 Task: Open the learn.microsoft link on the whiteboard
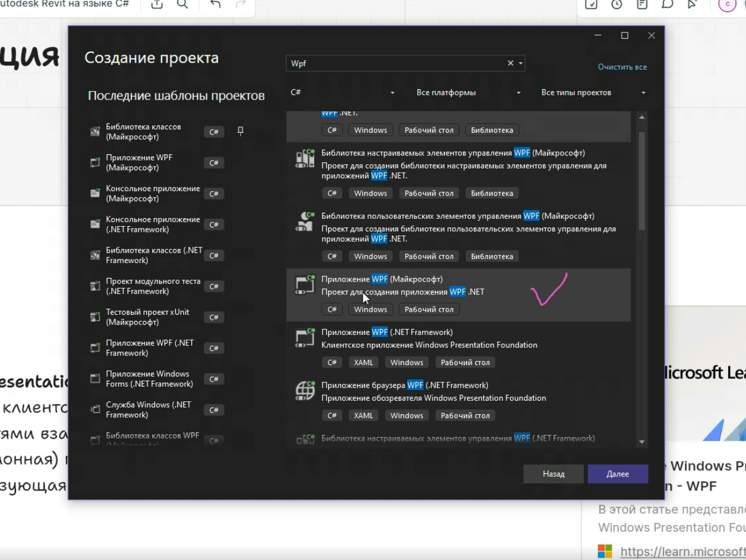click(x=683, y=551)
